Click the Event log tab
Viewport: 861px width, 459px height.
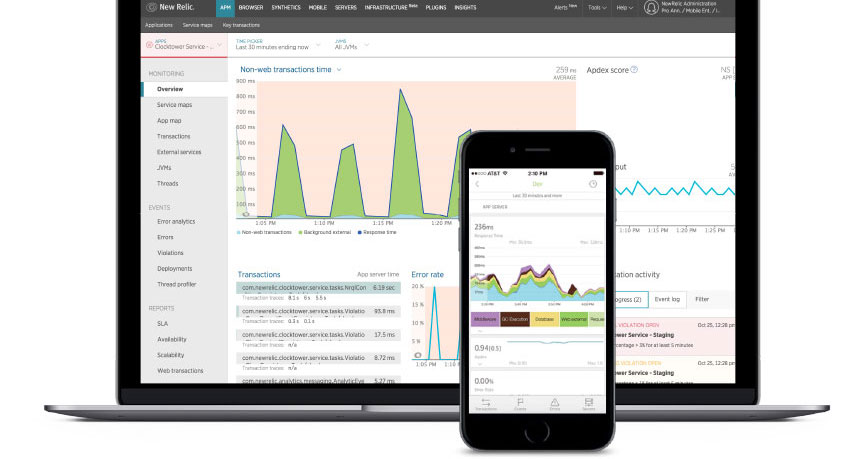coord(667,299)
